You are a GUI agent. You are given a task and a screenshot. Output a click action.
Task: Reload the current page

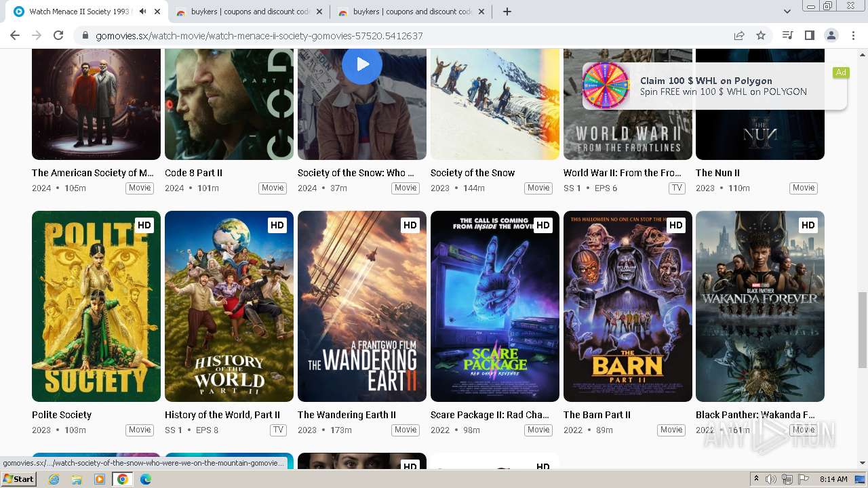point(58,35)
